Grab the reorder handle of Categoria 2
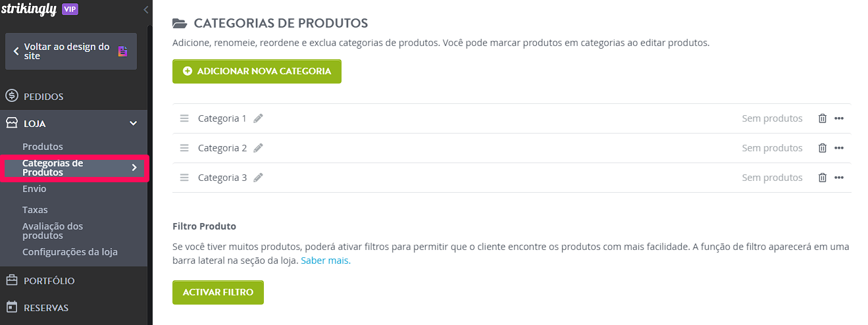This screenshot has height=325, width=868. click(x=184, y=148)
